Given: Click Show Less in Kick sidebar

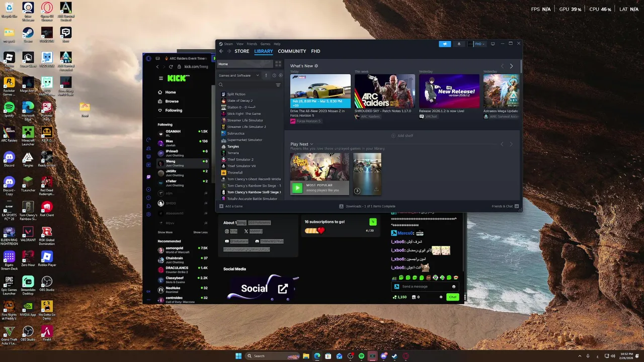Looking at the screenshot, I should click(x=200, y=232).
